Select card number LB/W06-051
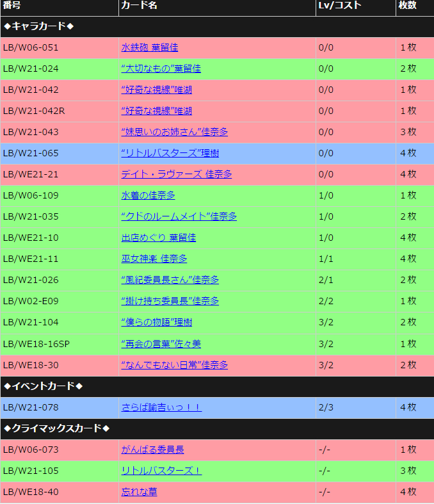The width and height of the screenshot is (434, 504). point(31,48)
